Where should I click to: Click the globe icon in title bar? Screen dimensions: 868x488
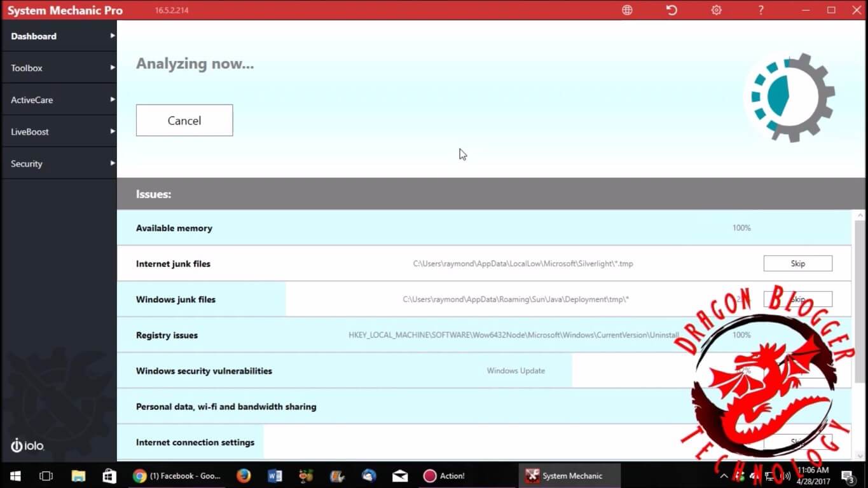click(x=627, y=10)
